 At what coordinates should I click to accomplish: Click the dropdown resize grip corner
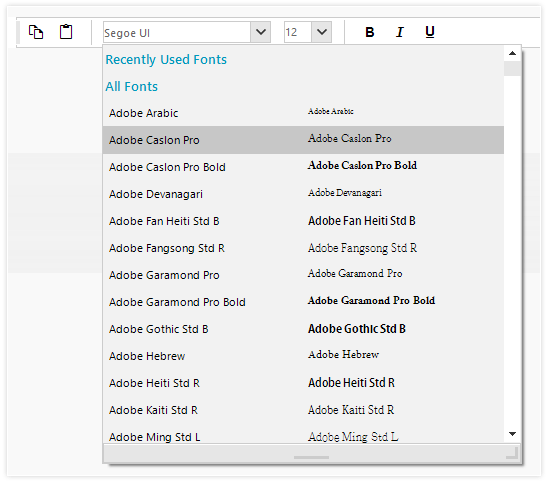click(x=512, y=453)
